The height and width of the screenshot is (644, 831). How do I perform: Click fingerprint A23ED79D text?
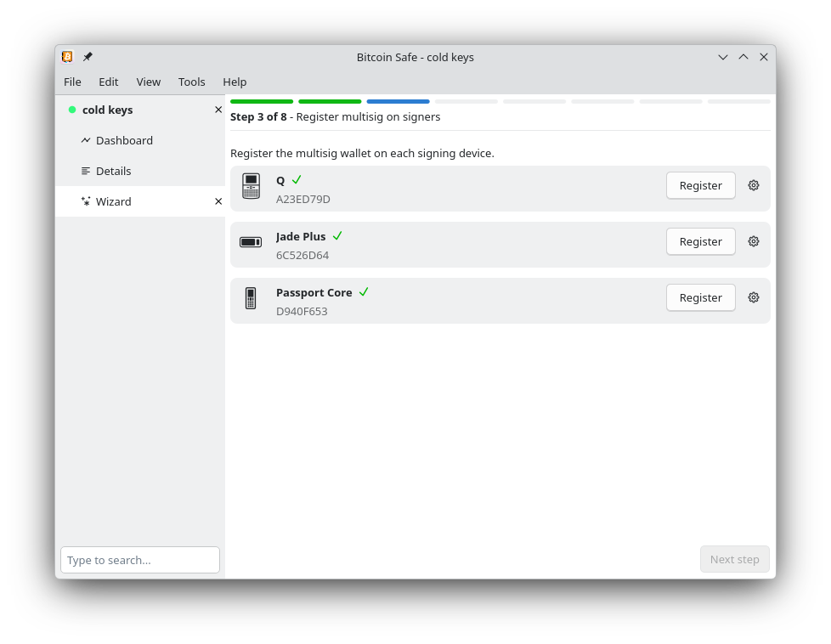[303, 200]
